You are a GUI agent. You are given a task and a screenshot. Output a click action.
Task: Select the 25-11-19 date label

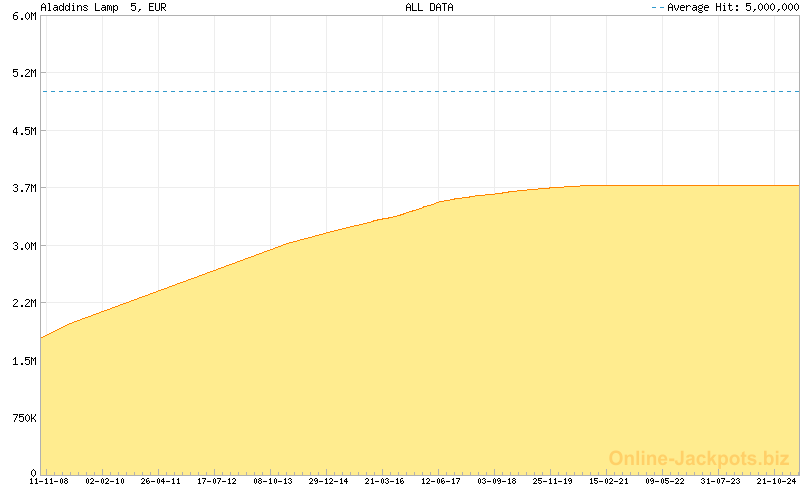tap(553, 481)
